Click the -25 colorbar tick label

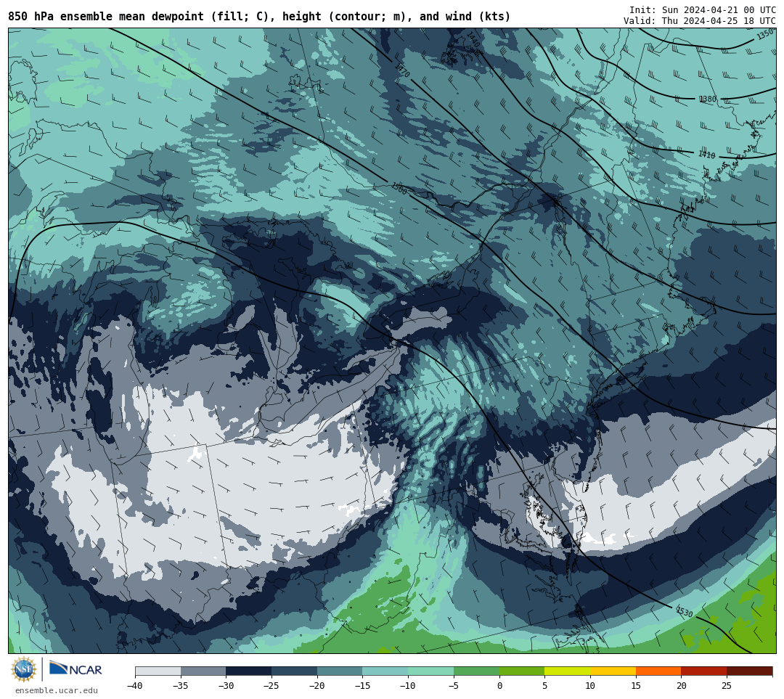click(x=271, y=685)
